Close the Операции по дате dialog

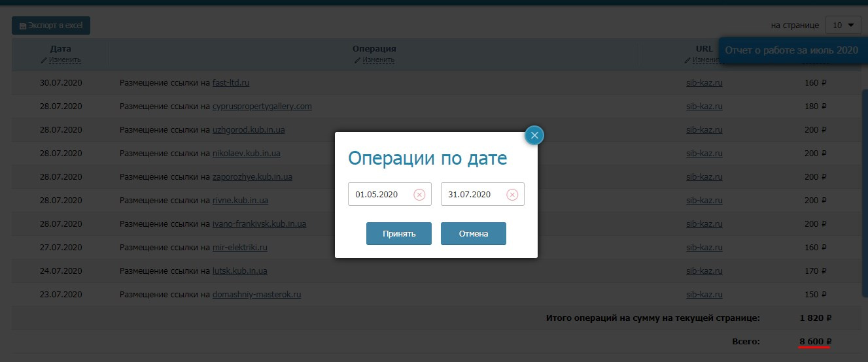coord(534,135)
